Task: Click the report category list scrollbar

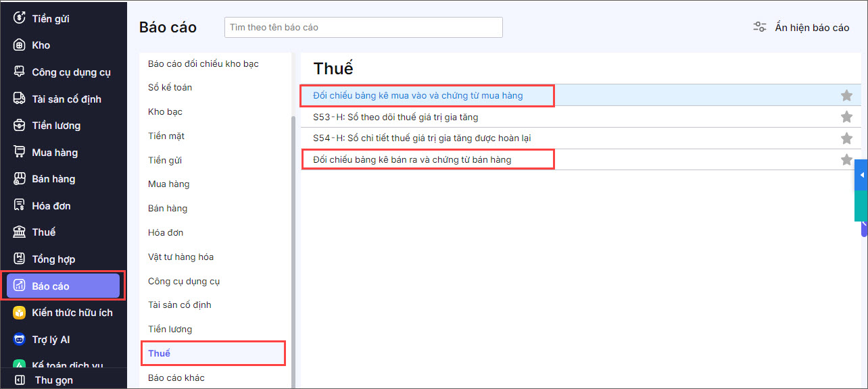Action: pyautogui.click(x=293, y=252)
